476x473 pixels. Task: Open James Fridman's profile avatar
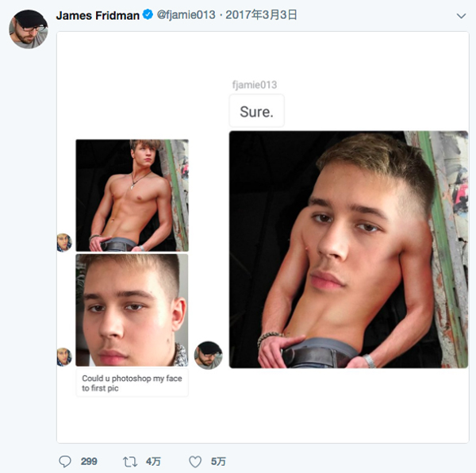(28, 29)
